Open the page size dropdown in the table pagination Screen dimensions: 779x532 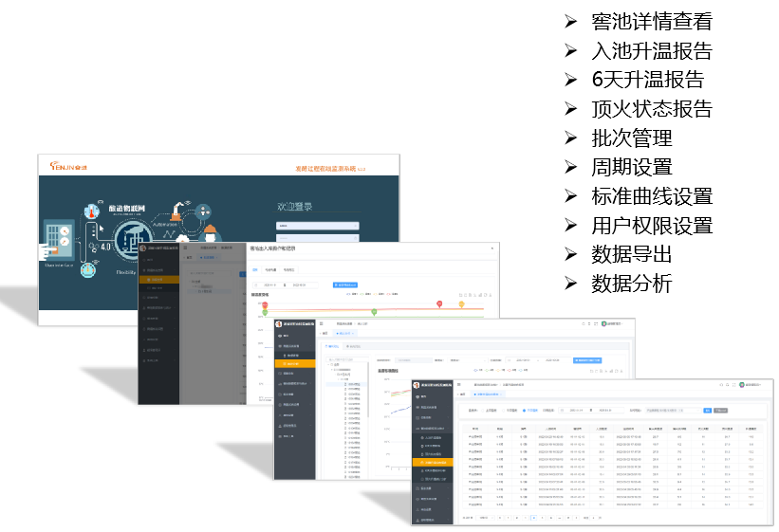point(485,518)
